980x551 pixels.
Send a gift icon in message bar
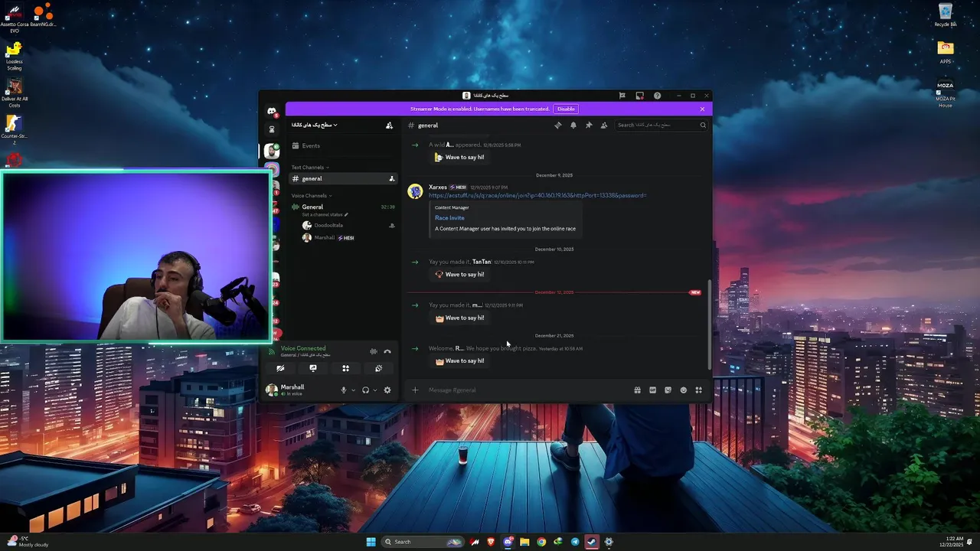pyautogui.click(x=637, y=390)
